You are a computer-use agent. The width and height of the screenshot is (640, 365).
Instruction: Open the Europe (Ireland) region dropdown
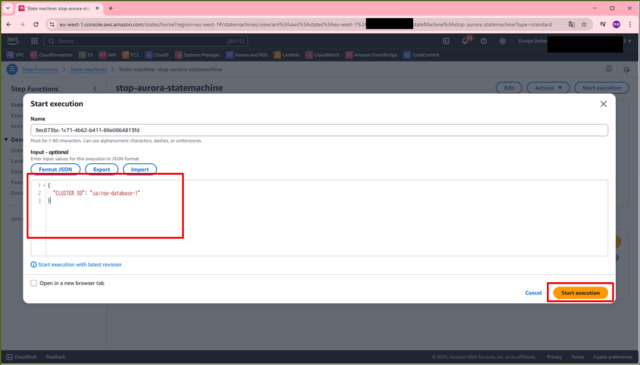533,41
